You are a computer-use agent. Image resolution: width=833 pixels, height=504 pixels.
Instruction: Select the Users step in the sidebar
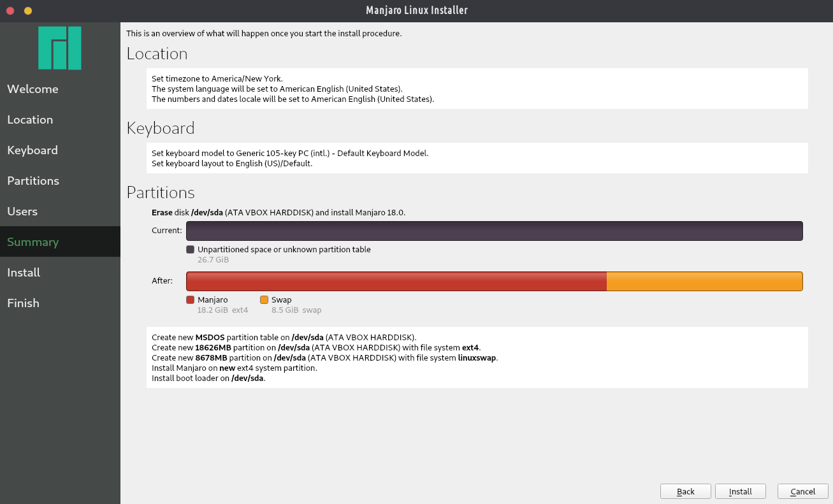[x=22, y=212]
